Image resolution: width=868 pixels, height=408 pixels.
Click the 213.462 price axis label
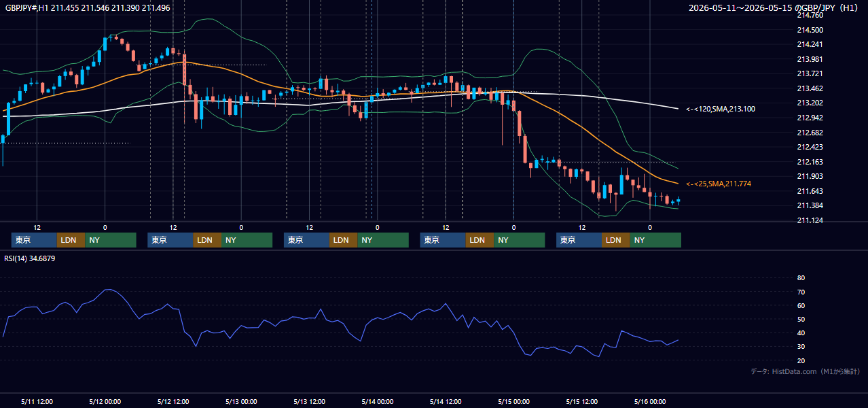point(810,88)
